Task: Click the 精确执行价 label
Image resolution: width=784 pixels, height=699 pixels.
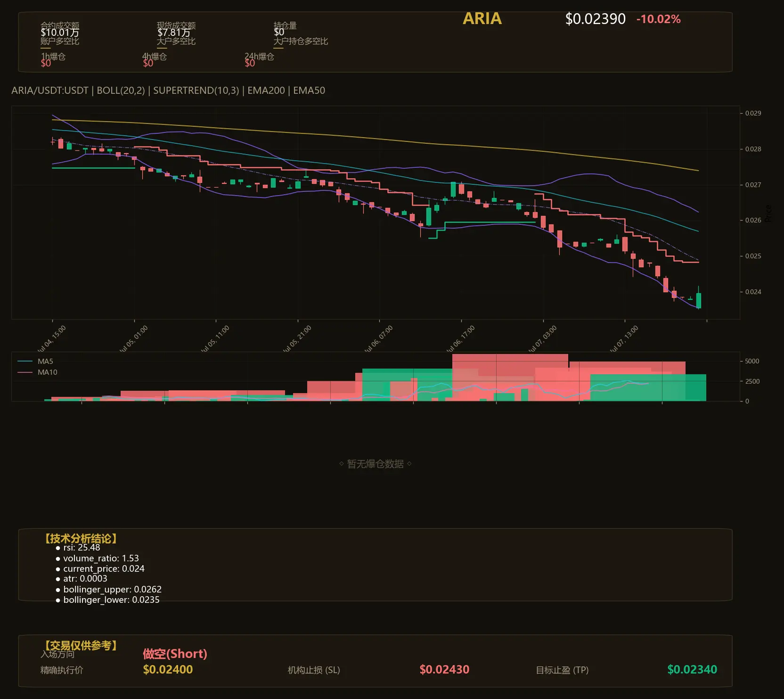Action: click(62, 670)
